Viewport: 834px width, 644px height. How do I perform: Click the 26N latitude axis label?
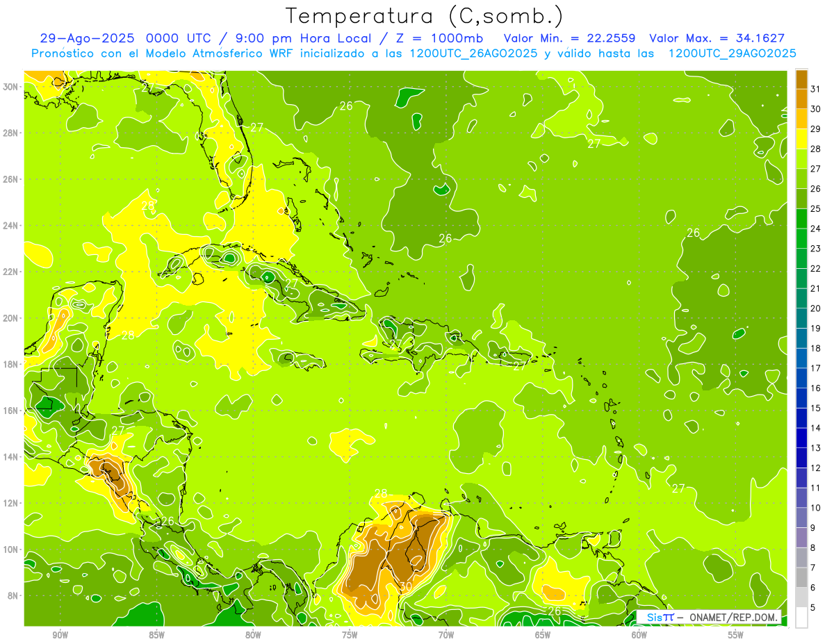11,179
